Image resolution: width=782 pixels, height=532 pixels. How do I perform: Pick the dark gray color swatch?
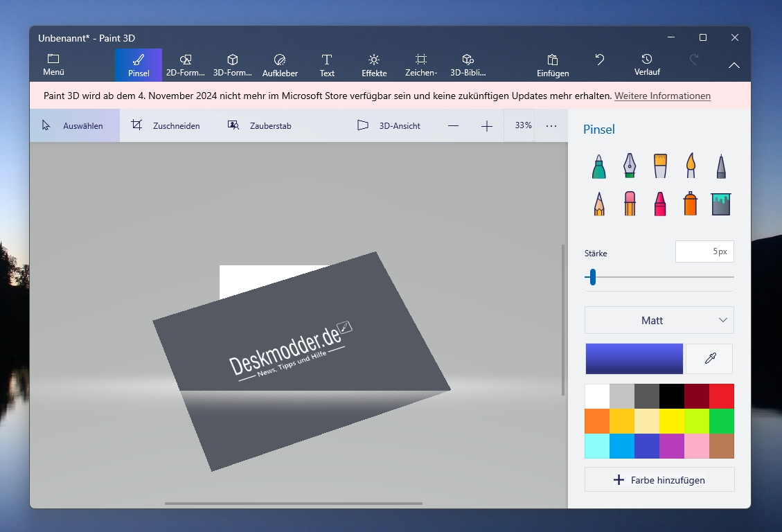(x=648, y=396)
